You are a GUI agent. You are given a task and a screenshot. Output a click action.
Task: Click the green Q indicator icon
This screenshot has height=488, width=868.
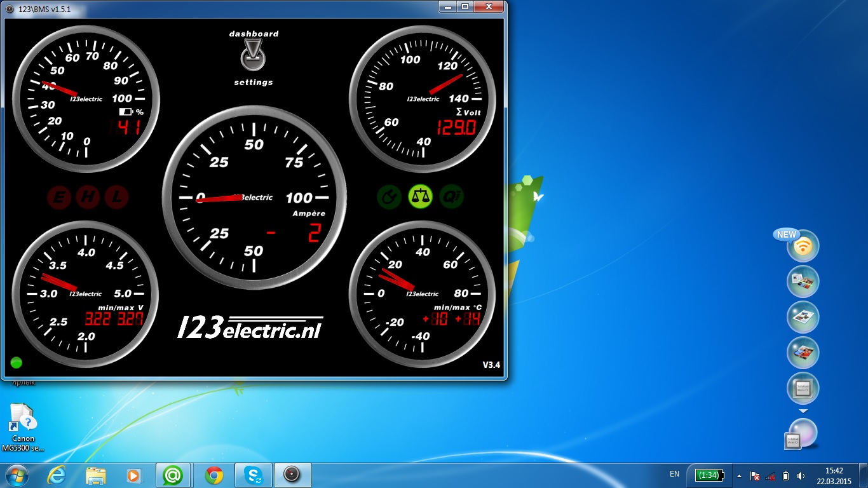click(451, 196)
